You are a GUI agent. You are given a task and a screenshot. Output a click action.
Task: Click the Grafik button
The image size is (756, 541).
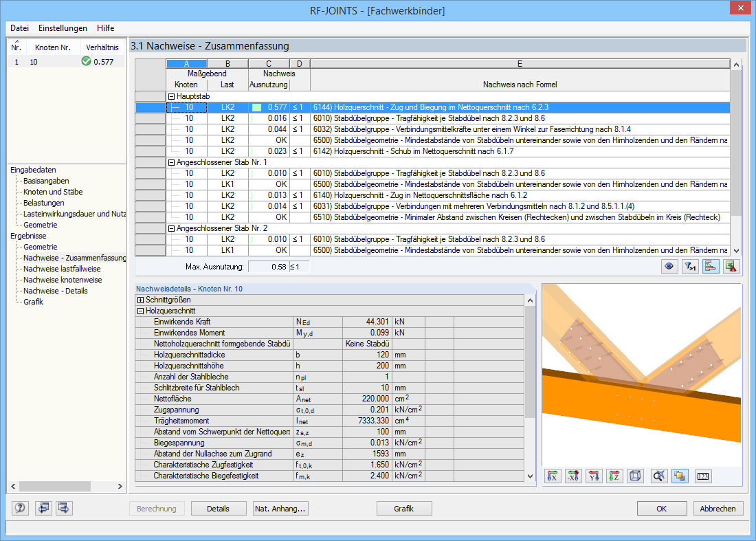coord(404,509)
